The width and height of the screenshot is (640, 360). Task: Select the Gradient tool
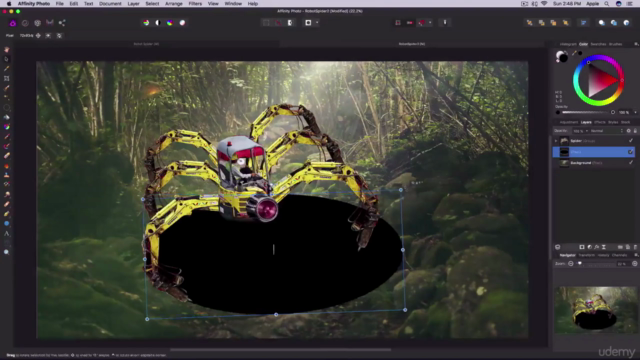(7, 127)
